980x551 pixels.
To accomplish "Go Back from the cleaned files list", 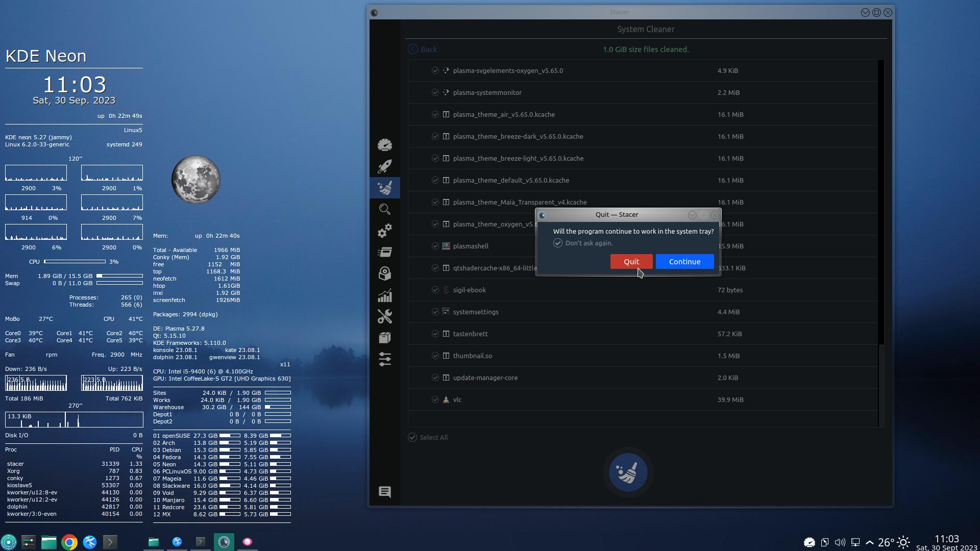I will (423, 49).
